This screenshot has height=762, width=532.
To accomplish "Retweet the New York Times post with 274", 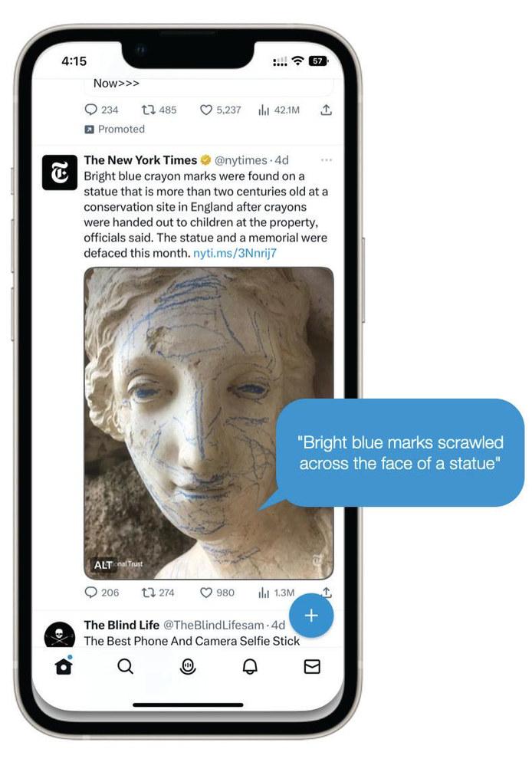I will (x=157, y=593).
